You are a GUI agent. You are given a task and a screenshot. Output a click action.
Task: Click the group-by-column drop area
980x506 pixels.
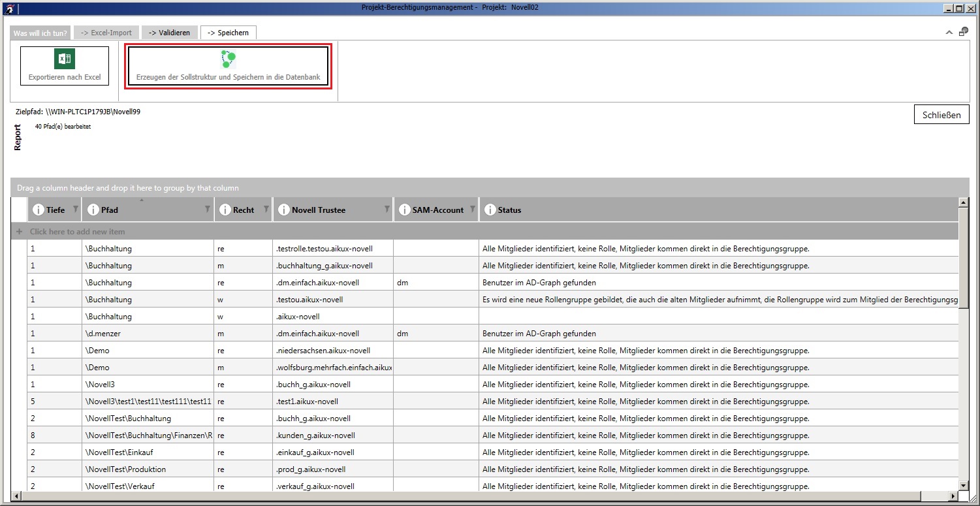pyautogui.click(x=490, y=187)
